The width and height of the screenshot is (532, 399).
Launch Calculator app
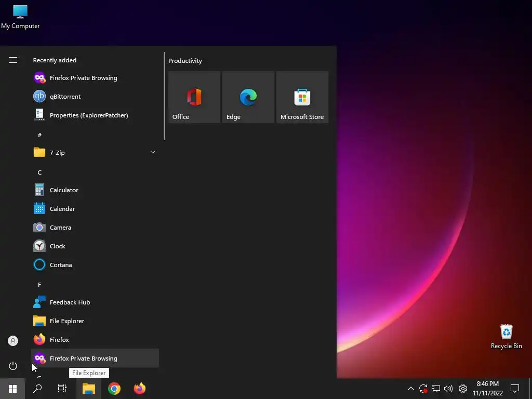click(95, 190)
